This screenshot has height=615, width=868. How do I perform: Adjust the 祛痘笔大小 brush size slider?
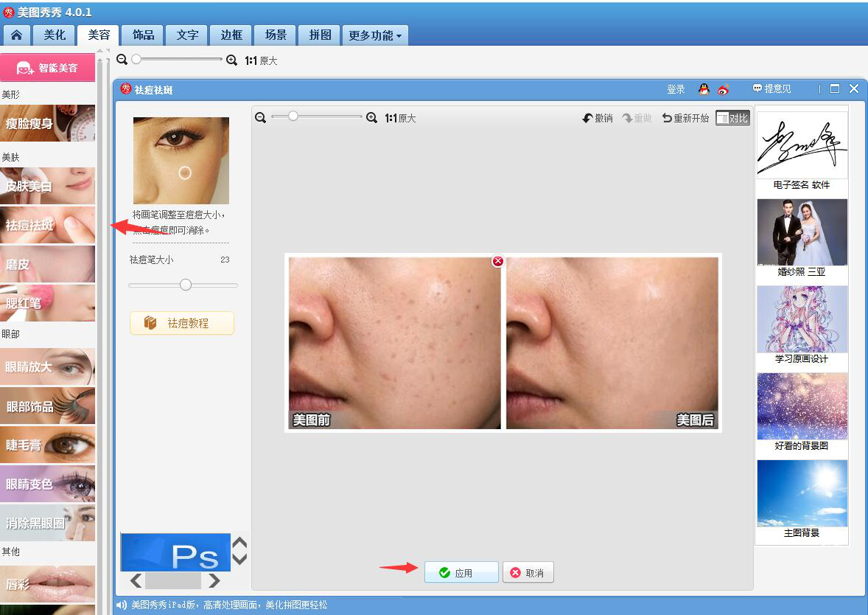184,285
